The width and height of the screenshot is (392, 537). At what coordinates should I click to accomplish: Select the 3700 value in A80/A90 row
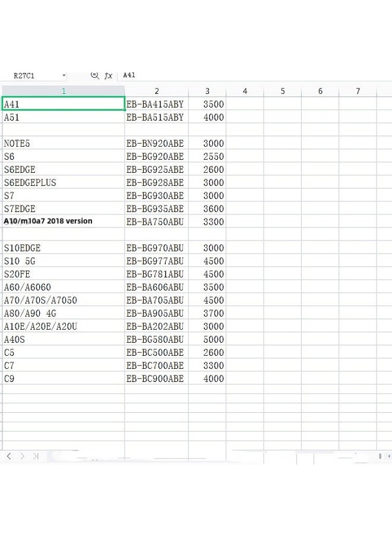(207, 312)
